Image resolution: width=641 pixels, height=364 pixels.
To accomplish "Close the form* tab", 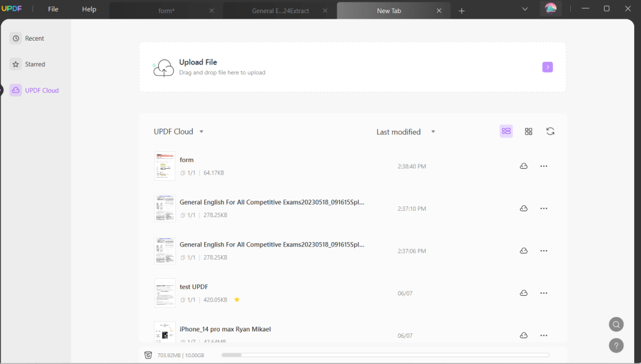I will (x=212, y=11).
